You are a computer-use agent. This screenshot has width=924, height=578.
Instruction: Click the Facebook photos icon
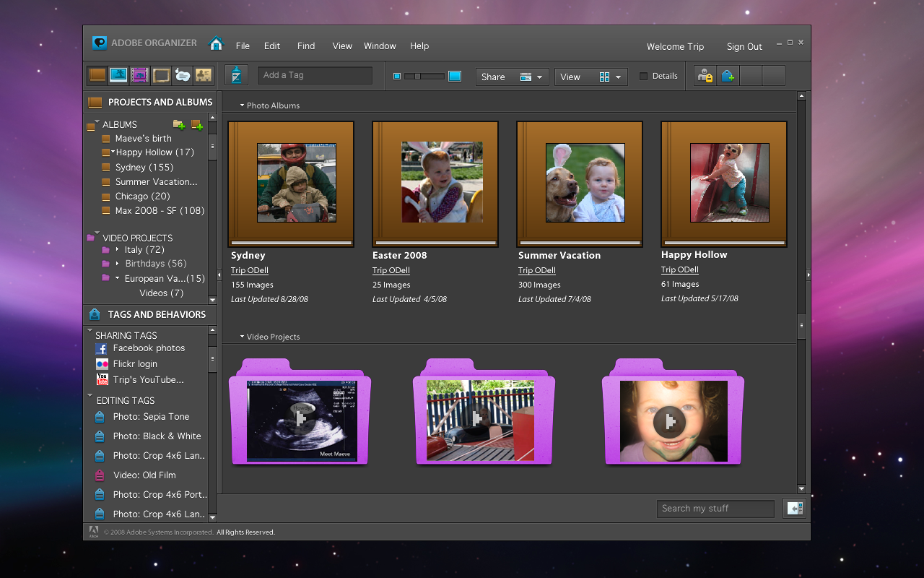[102, 348]
